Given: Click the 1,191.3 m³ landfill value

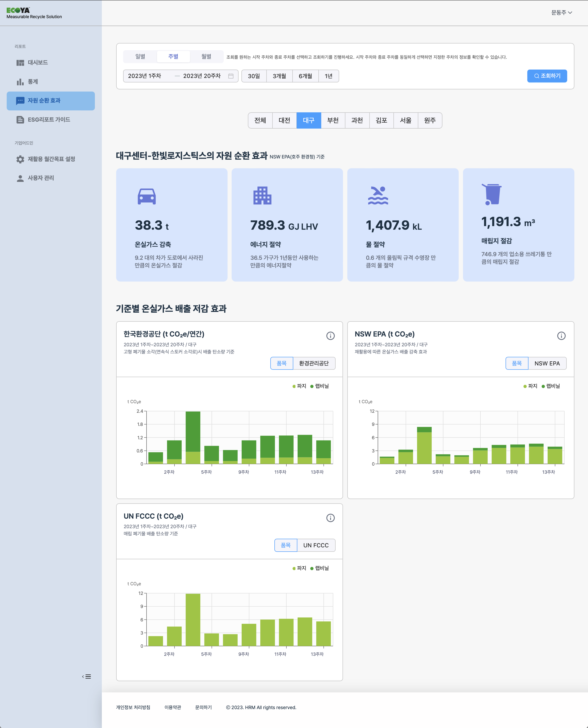Looking at the screenshot, I should coord(508,222).
